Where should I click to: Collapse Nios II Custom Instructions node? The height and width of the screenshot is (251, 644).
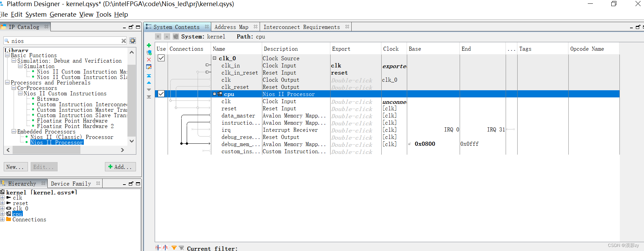(x=20, y=93)
